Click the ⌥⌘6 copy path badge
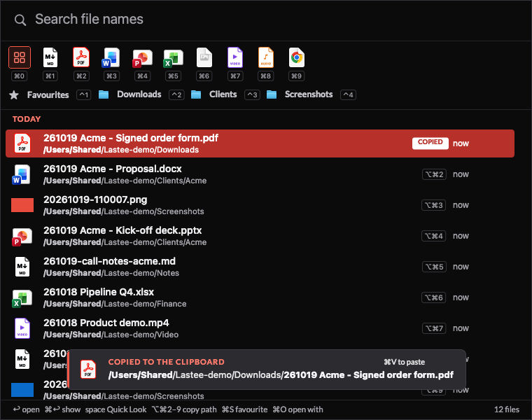The height and width of the screenshot is (420, 532). (433, 297)
